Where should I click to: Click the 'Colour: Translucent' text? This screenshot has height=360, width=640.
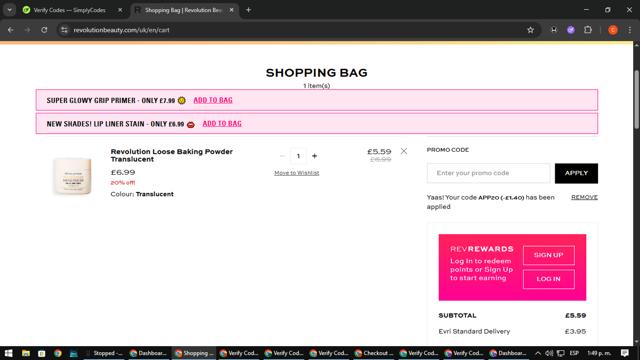click(142, 194)
